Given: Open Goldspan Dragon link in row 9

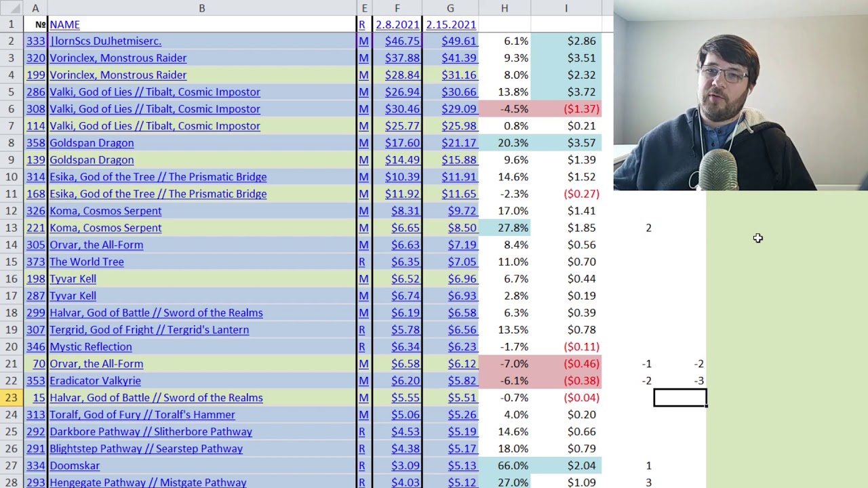Looking at the screenshot, I should [92, 160].
